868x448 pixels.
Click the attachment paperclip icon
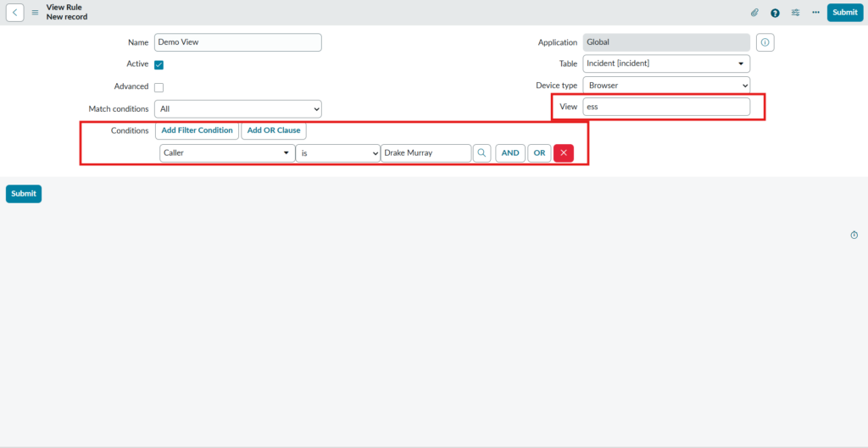pyautogui.click(x=754, y=12)
